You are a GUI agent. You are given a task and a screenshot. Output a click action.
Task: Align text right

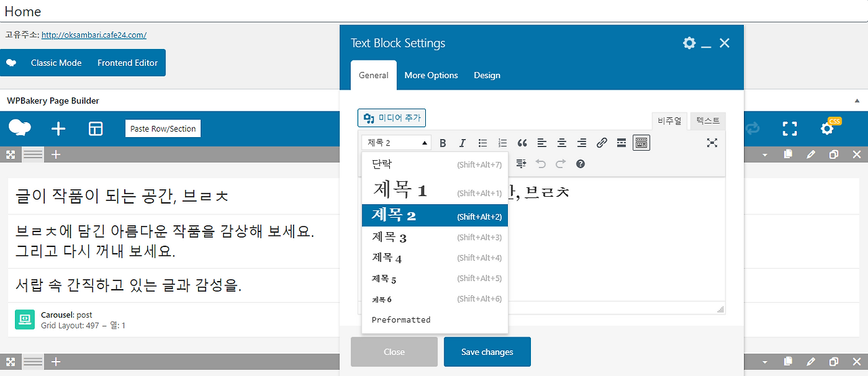582,143
